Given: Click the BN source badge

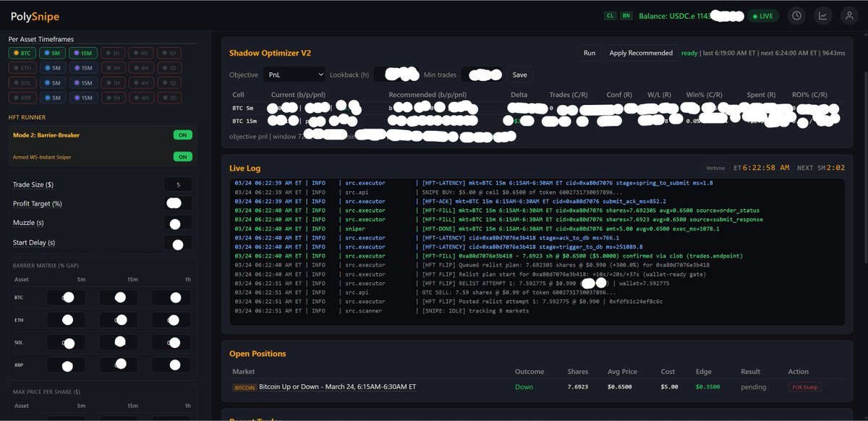Looking at the screenshot, I should (626, 15).
